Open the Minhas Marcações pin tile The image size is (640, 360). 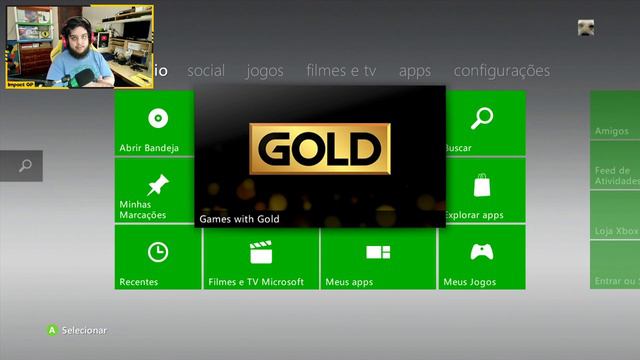click(155, 190)
